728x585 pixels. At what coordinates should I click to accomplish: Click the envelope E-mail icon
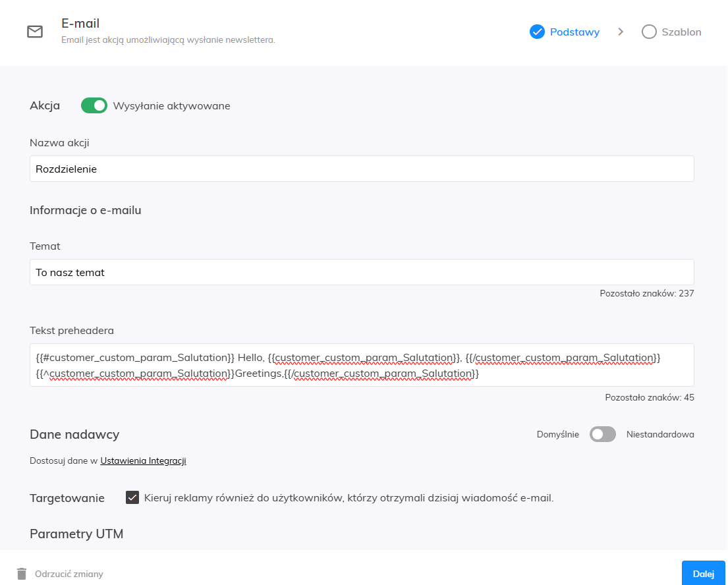[x=35, y=32]
